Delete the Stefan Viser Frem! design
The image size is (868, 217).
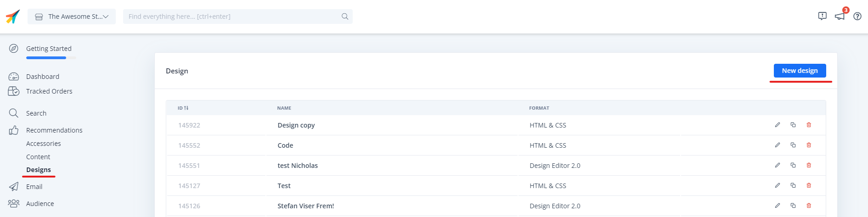point(809,206)
